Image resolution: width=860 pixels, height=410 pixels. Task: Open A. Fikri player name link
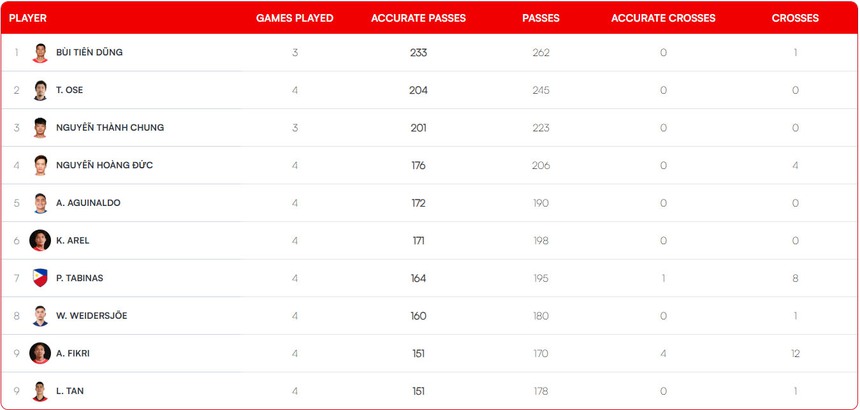[73, 353]
